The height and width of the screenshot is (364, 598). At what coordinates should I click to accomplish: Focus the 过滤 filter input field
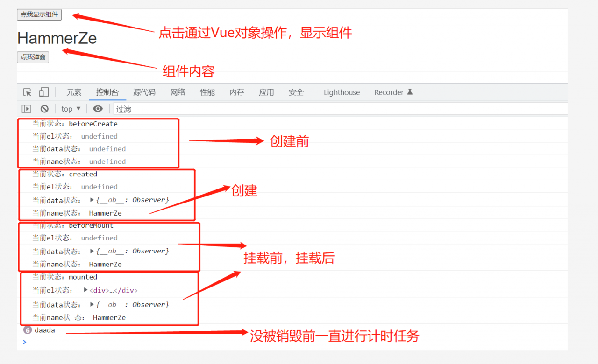point(327,109)
